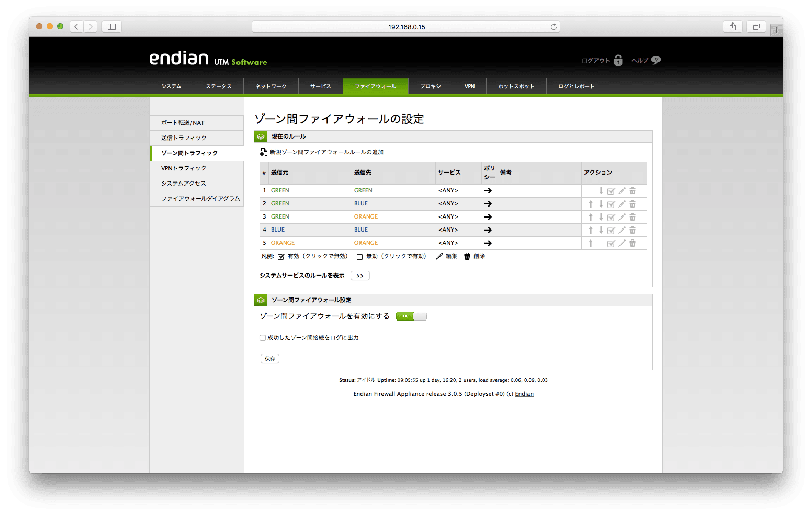Open the ネットワーク tab
812x515 pixels.
pos(271,86)
